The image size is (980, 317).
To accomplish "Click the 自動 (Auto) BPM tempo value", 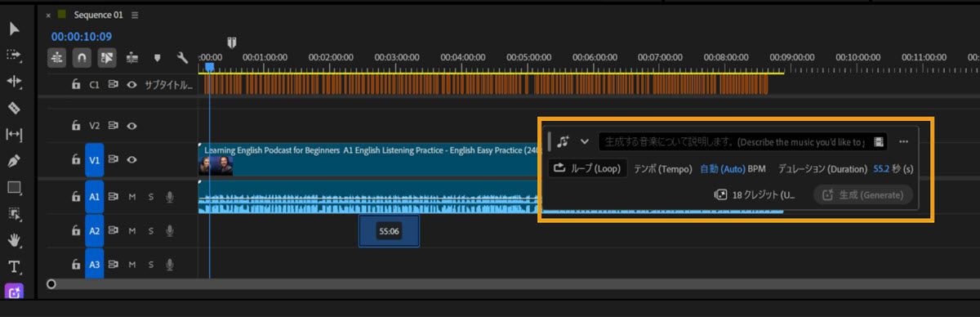I will coord(722,169).
